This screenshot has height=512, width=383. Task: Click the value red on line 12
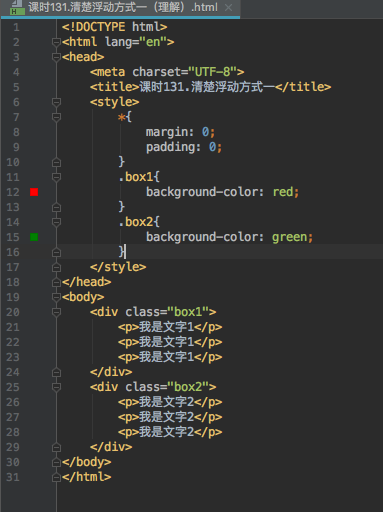click(x=283, y=192)
